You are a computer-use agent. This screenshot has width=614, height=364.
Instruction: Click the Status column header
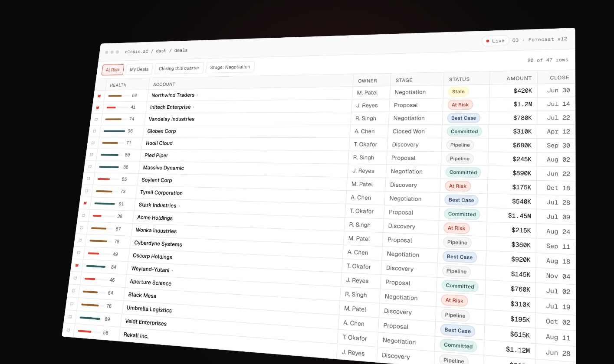(459, 79)
